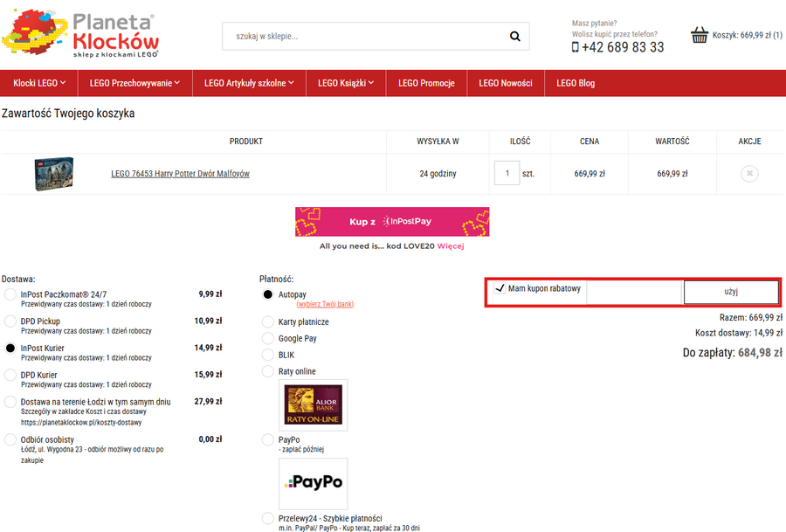Go to the LEGO Blog page
786x532 pixels.
(576, 83)
